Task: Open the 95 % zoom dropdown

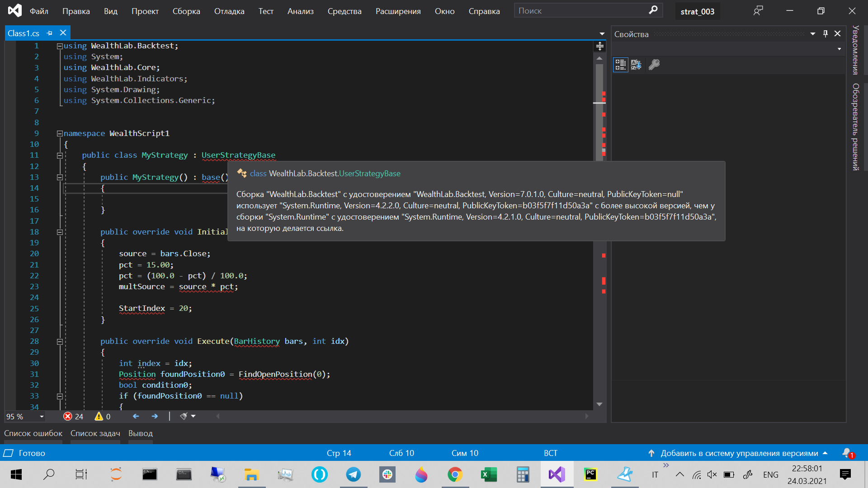Action: pos(42,416)
